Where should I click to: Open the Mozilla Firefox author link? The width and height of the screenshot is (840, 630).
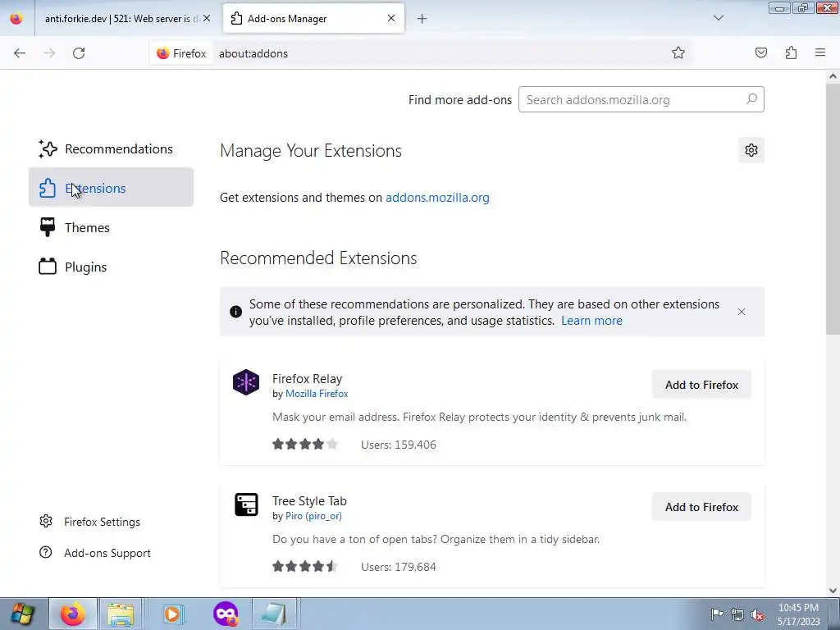317,394
